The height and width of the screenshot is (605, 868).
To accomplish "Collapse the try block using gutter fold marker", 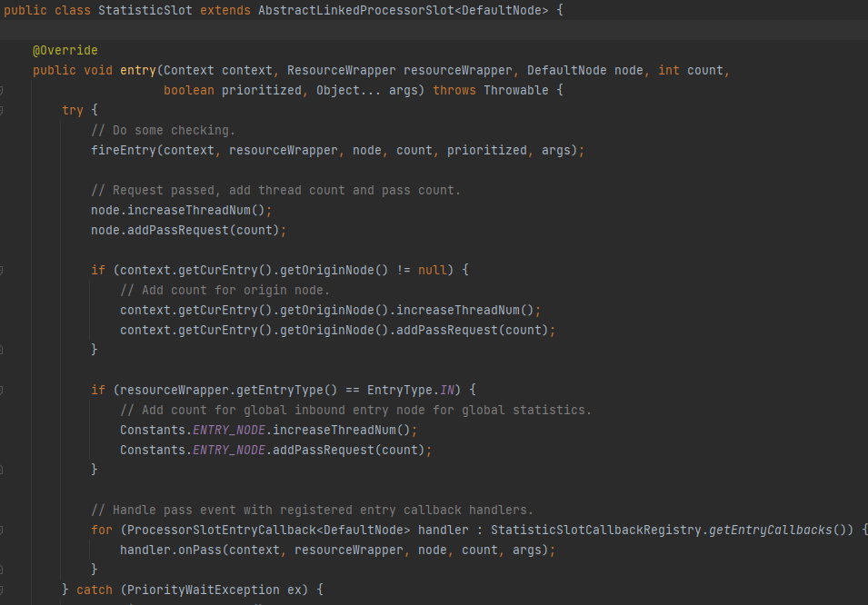I will (3, 110).
